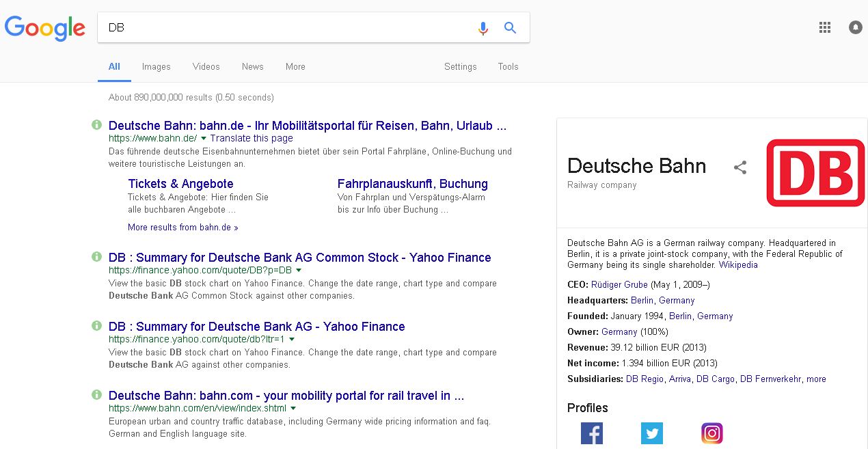Expand the dropdown arrow after quote/db?ltr=1 URL
The image size is (868, 449).
click(x=292, y=340)
